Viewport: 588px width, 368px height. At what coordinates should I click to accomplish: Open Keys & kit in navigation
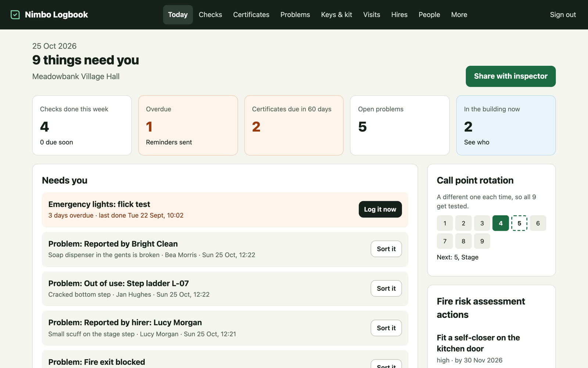(x=337, y=15)
